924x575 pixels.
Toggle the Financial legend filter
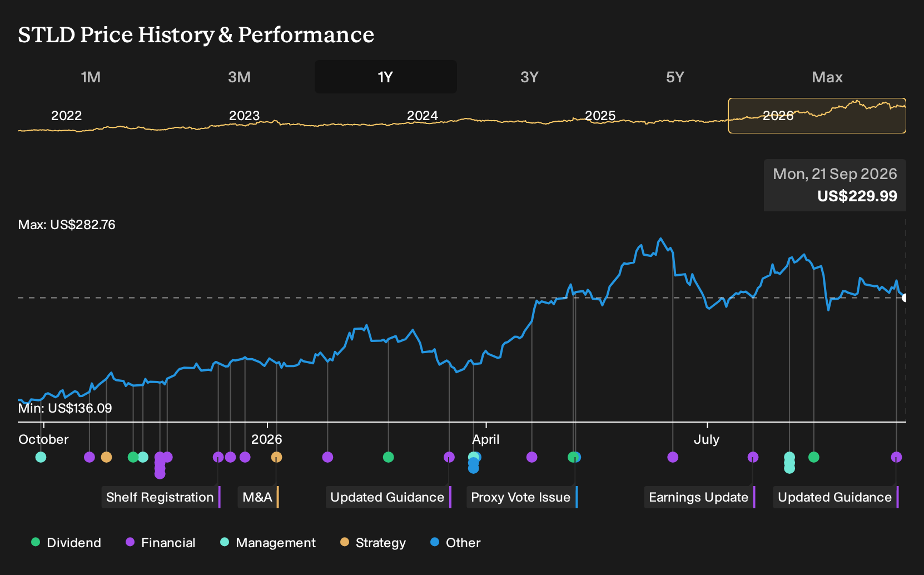click(161, 543)
